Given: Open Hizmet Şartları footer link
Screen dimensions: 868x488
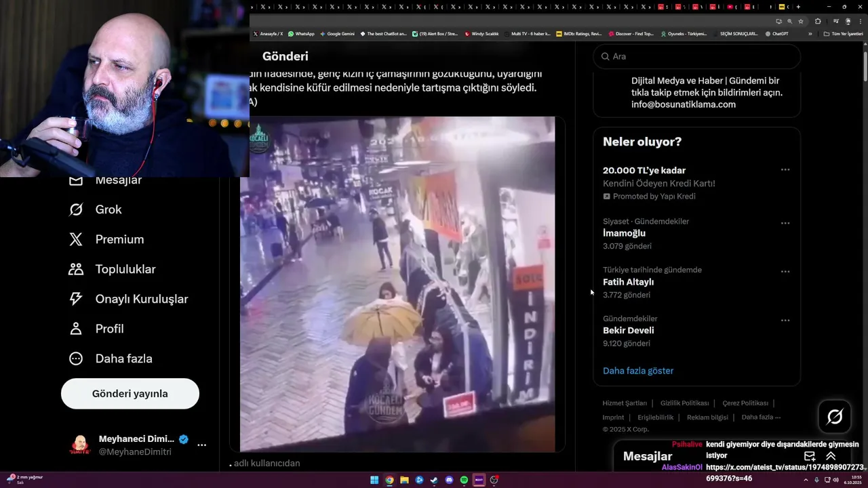Looking at the screenshot, I should (625, 403).
